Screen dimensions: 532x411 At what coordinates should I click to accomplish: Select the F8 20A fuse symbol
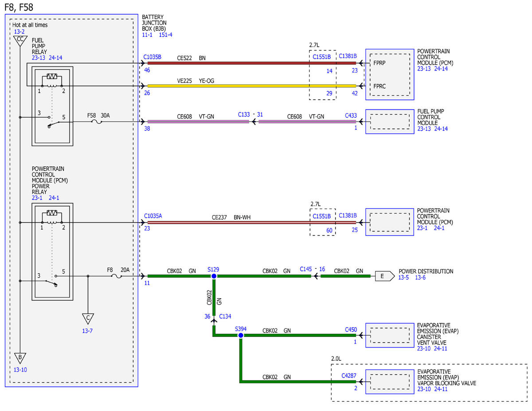coord(116,276)
